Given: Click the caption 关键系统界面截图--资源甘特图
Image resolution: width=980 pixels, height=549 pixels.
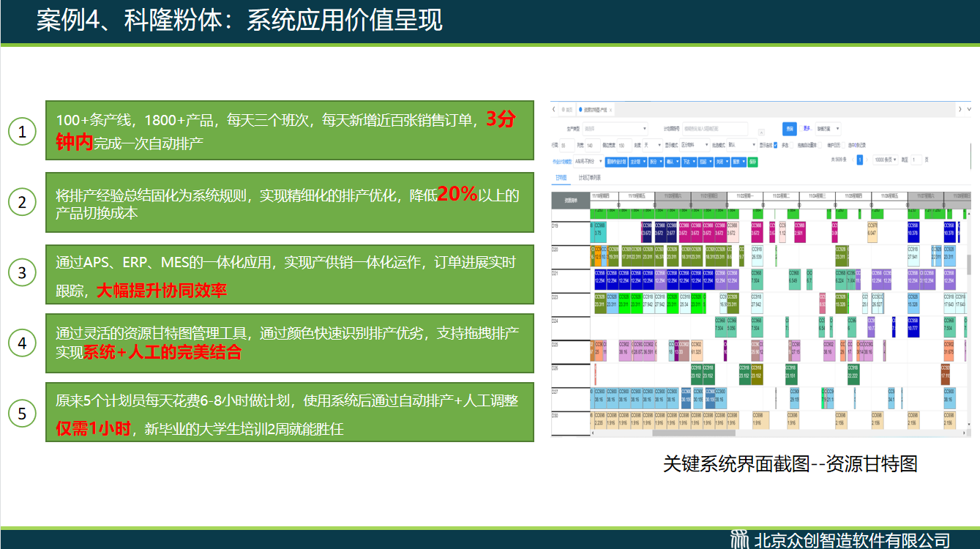Looking at the screenshot, I should 790,463.
